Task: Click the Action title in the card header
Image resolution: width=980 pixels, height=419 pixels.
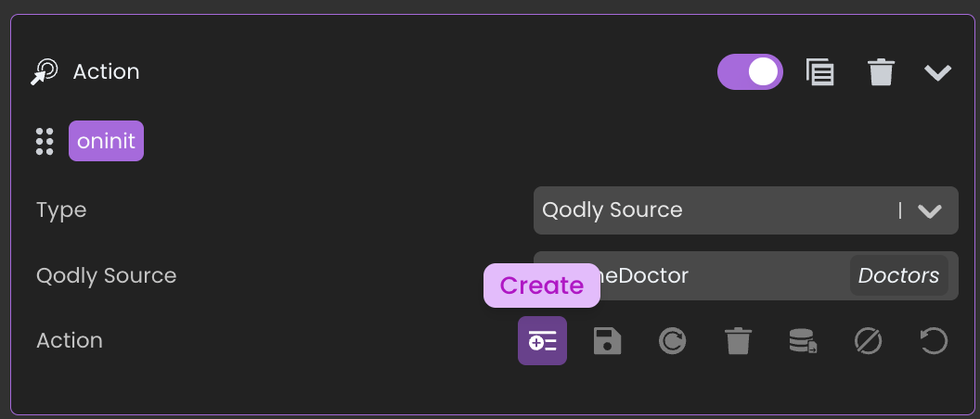Action: click(x=106, y=71)
